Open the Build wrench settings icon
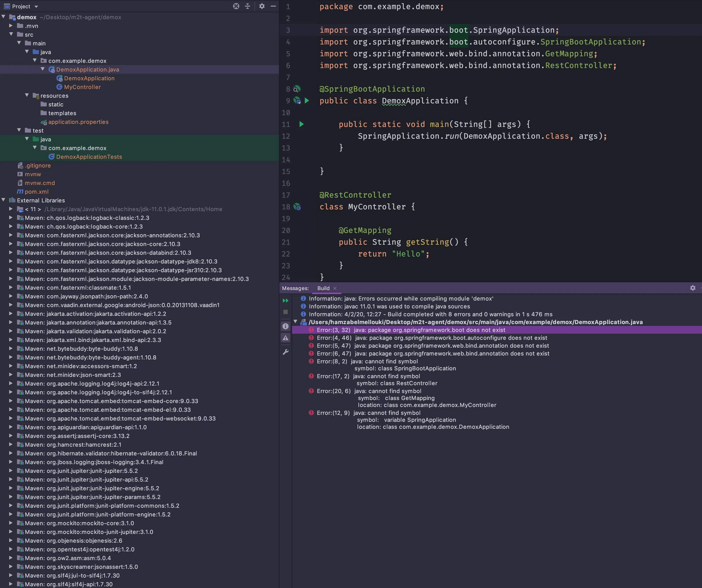This screenshot has width=702, height=588. (286, 352)
